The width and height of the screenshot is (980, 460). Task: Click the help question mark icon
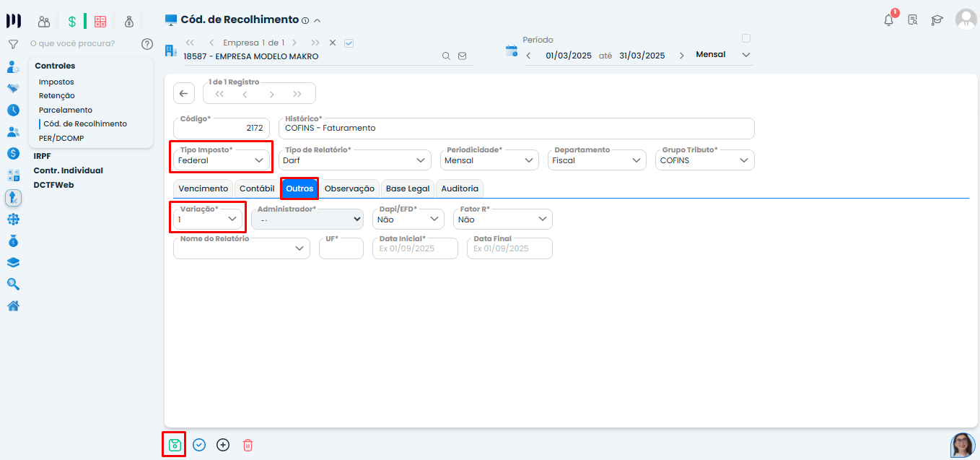[x=147, y=44]
